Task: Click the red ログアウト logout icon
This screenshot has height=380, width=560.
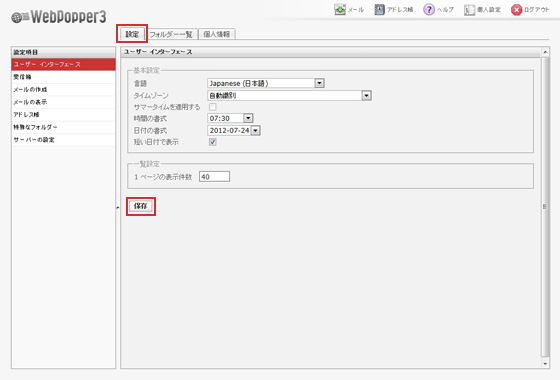Action: tap(516, 10)
